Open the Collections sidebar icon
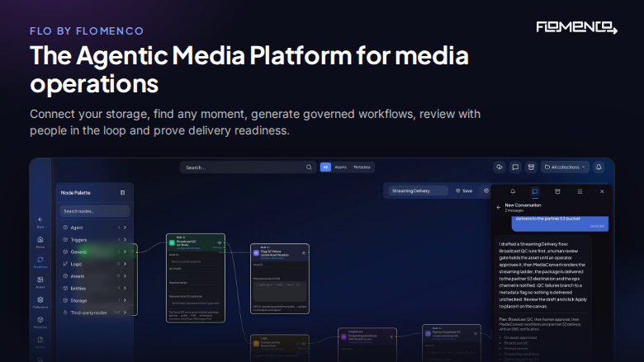 tap(40, 302)
